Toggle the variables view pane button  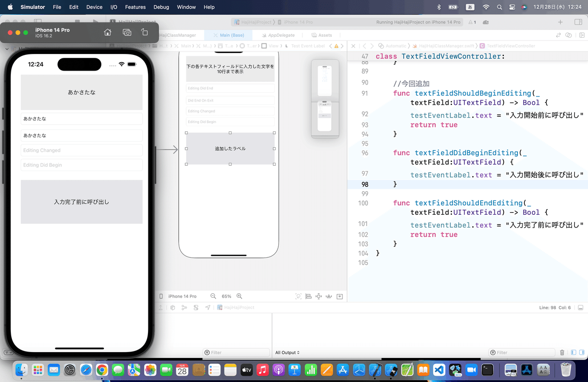574,352
